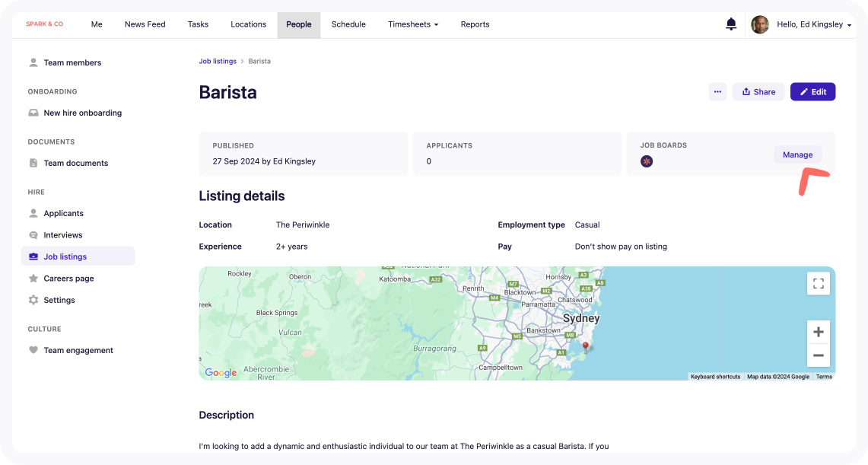Expand the Timesheets dropdown
This screenshot has height=465, width=868.
413,24
